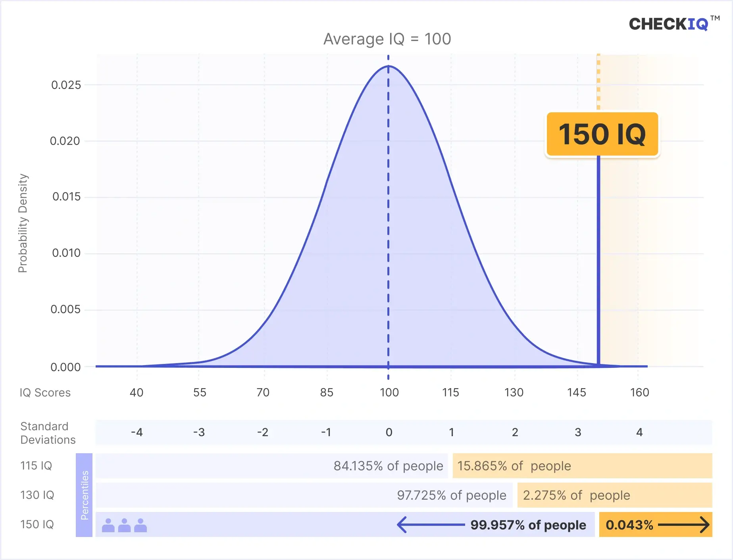Click the 15.865% of people bar
The height and width of the screenshot is (560, 733).
coord(582,466)
